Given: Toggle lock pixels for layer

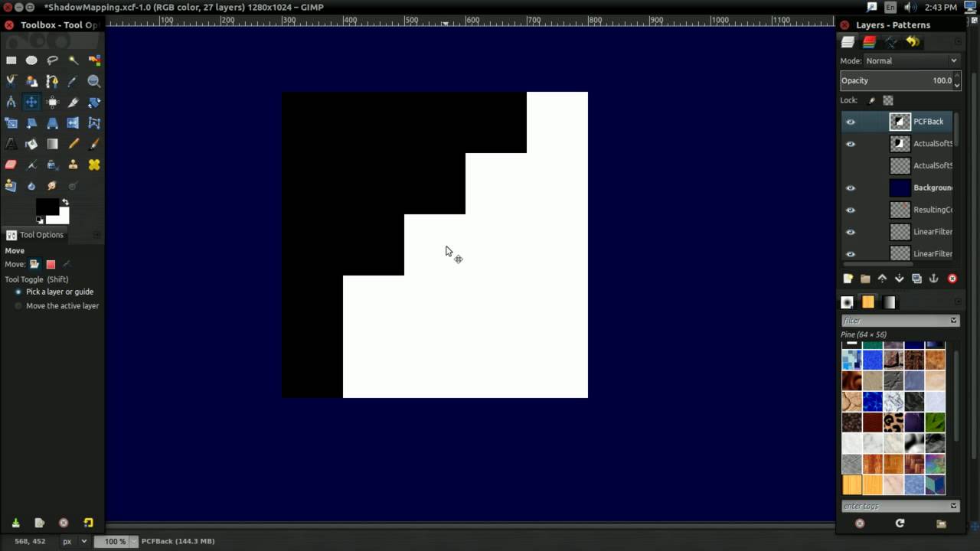Looking at the screenshot, I should pyautogui.click(x=871, y=100).
